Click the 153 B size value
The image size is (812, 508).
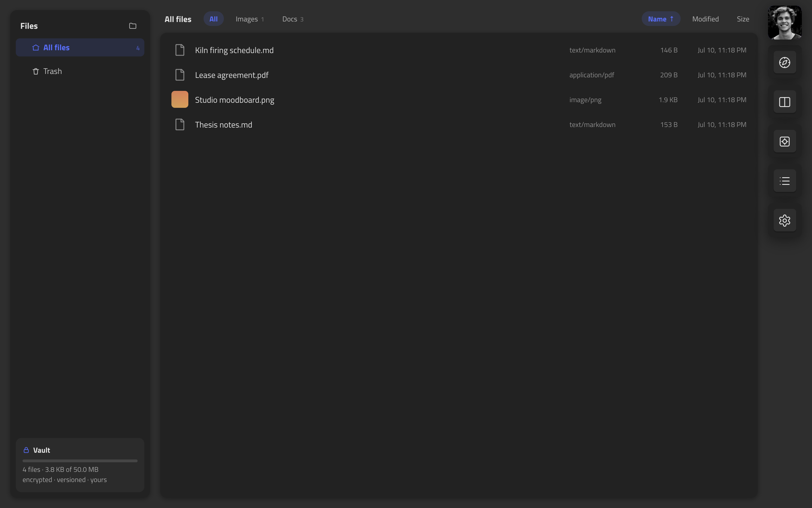coord(669,125)
